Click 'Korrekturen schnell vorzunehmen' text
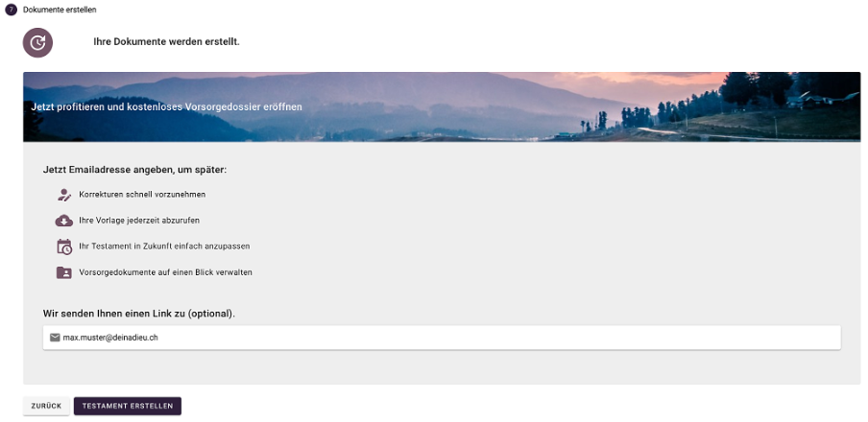Image resolution: width=868 pixels, height=422 pixels. point(142,195)
